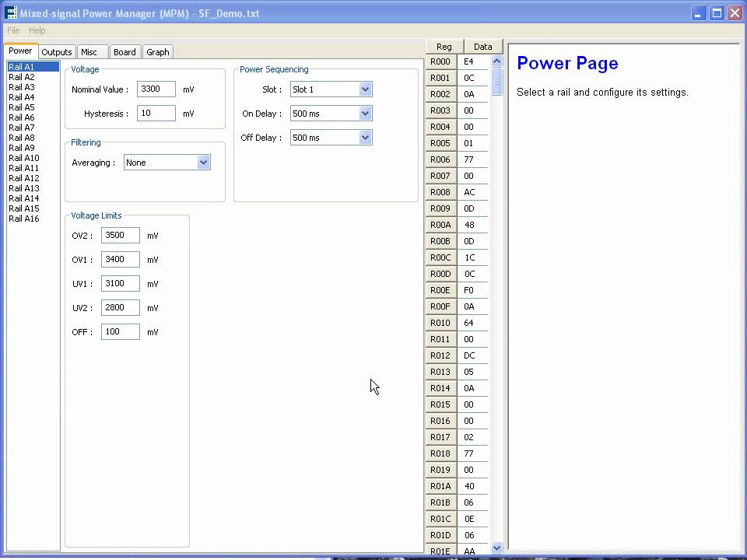Viewport: 747px width, 560px height.
Task: Open the File menu
Action: pyautogui.click(x=13, y=30)
